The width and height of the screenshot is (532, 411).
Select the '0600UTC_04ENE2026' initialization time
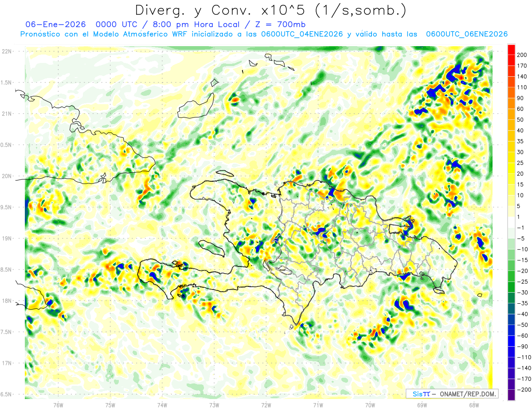pyautogui.click(x=301, y=34)
